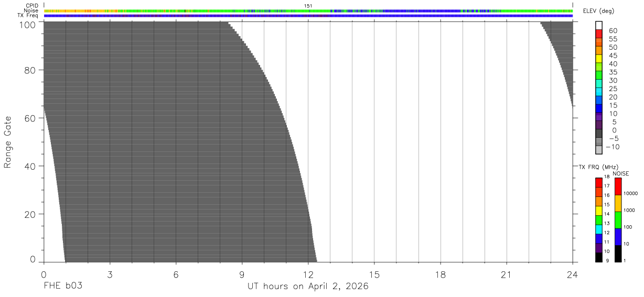The width and height of the screenshot is (644, 297).
Task: Click the 20 tick label on Range Gate axis
Action: pyautogui.click(x=30, y=214)
